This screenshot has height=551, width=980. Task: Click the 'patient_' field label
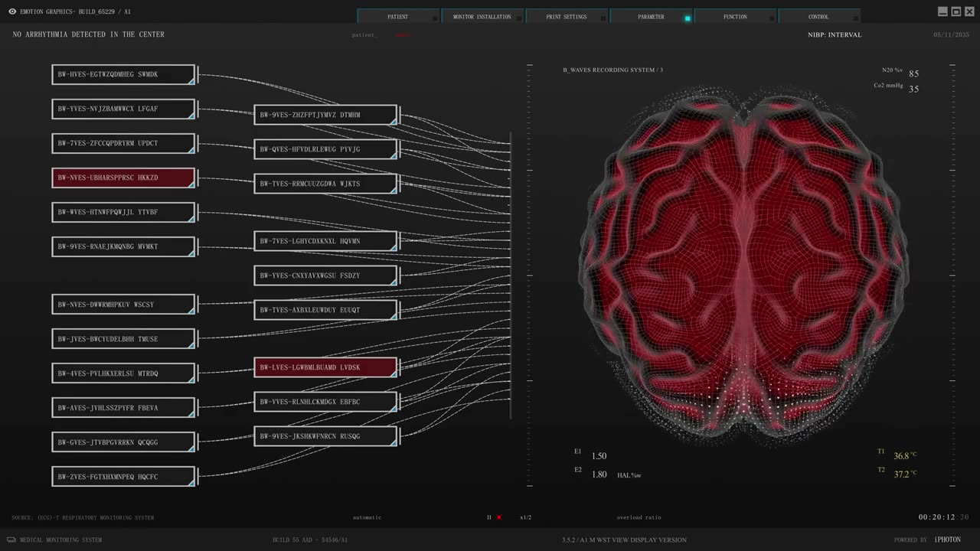coord(364,35)
